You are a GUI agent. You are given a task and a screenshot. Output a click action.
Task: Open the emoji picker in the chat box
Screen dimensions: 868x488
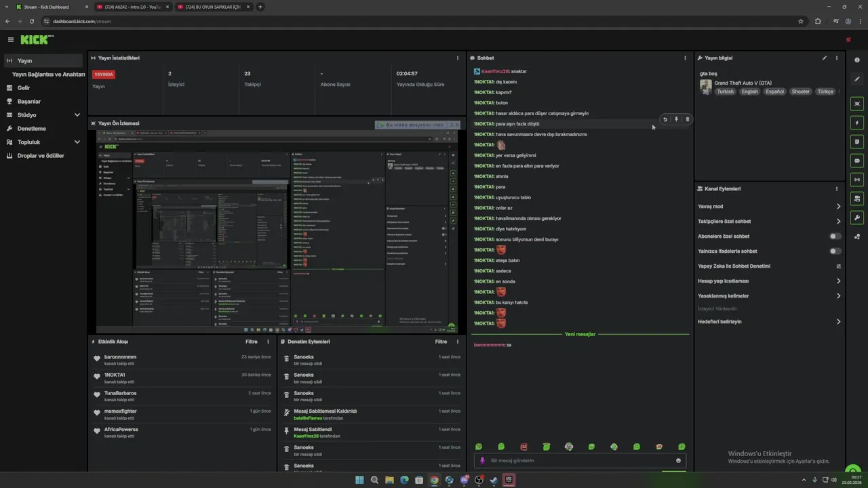[x=678, y=461]
